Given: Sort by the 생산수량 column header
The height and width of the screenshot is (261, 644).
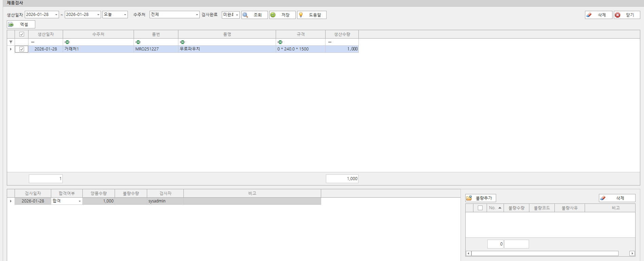Looking at the screenshot, I should click(342, 34).
